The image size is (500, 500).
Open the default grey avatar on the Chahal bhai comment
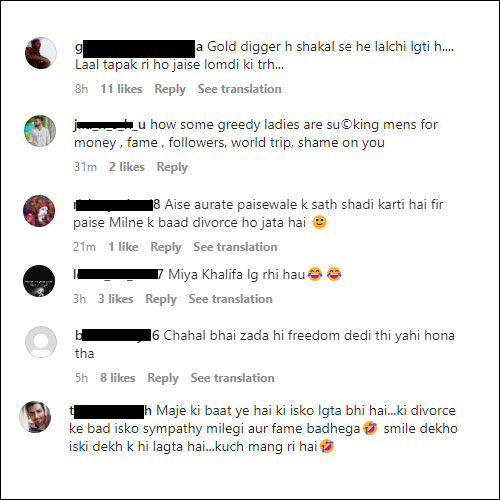coord(41,342)
